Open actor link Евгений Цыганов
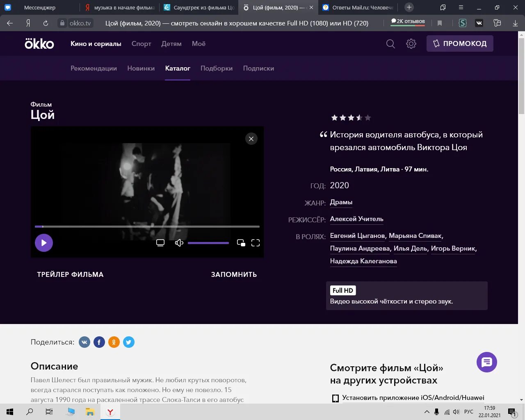The height and width of the screenshot is (420, 525). pos(358,236)
